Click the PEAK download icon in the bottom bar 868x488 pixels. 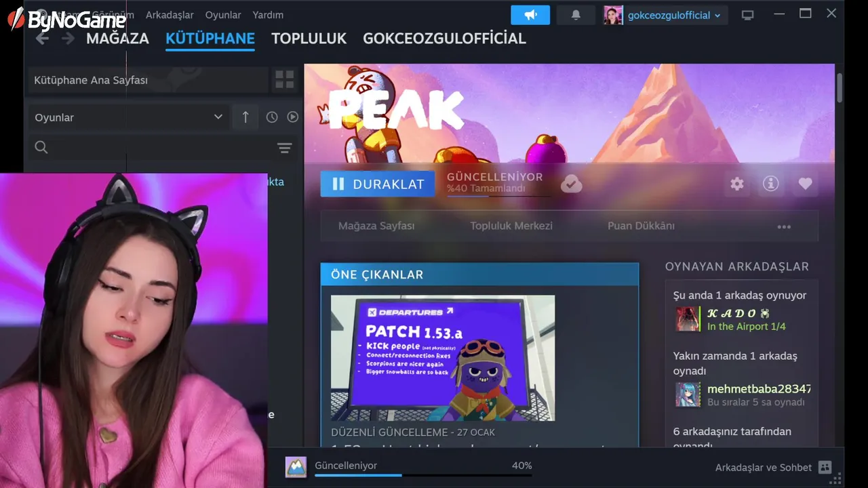click(x=296, y=467)
